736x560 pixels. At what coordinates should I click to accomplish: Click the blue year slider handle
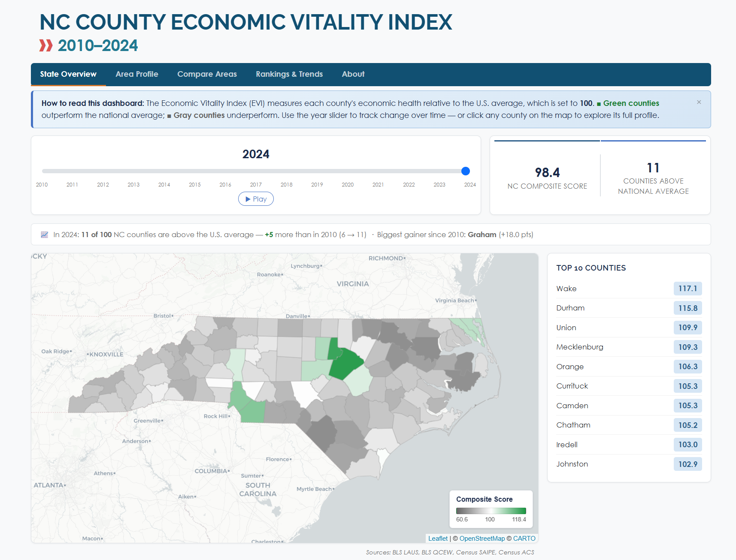click(x=465, y=171)
